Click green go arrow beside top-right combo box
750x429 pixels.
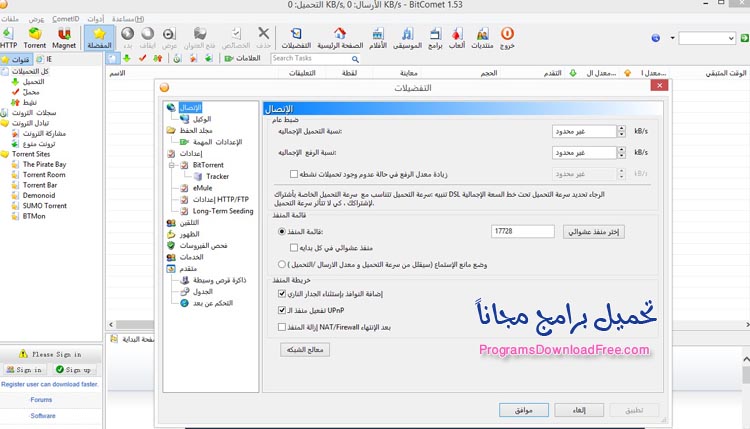pos(745,38)
